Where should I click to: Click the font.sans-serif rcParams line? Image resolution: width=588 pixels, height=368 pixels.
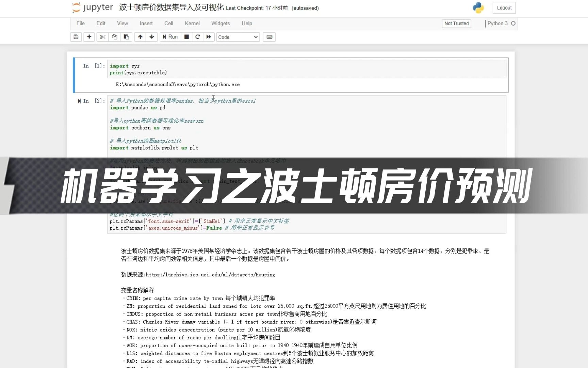pos(199,221)
